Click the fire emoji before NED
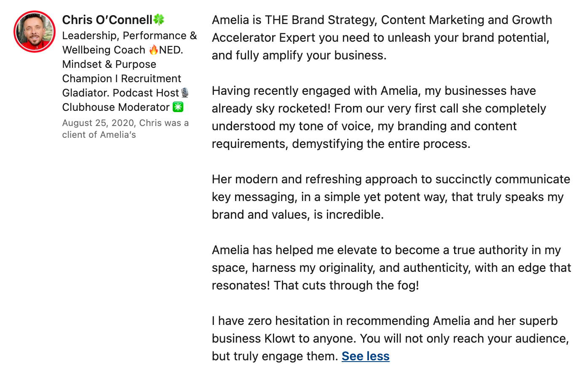This screenshot has height=370, width=588. click(153, 50)
